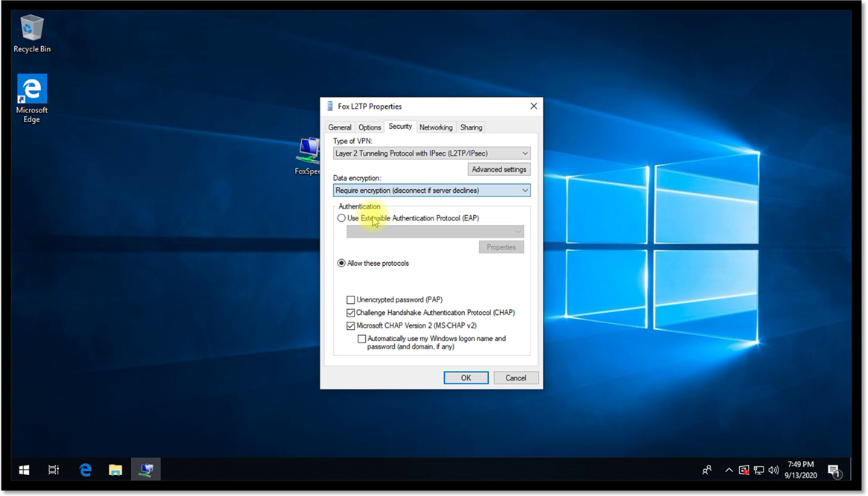Image resolution: width=868 pixels, height=496 pixels.
Task: Click Network Connections taskbar icon
Action: tap(146, 470)
